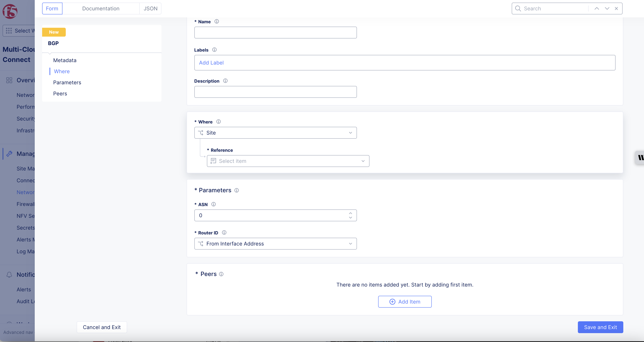This screenshot has height=342, width=644.
Task: Clear search with the X icon
Action: click(x=616, y=9)
